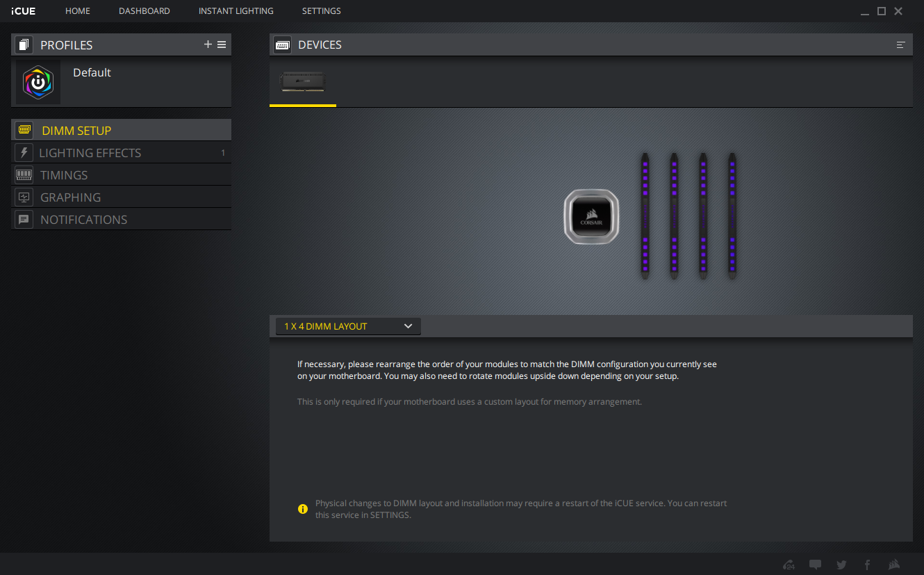Open the Facebook link icon
The width and height of the screenshot is (924, 575).
(x=867, y=565)
